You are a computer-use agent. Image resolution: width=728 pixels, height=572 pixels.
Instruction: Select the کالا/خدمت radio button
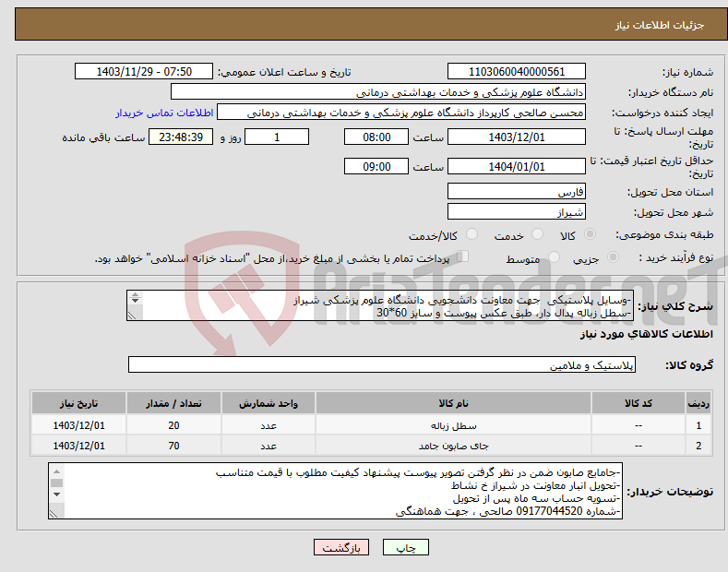coord(471,234)
